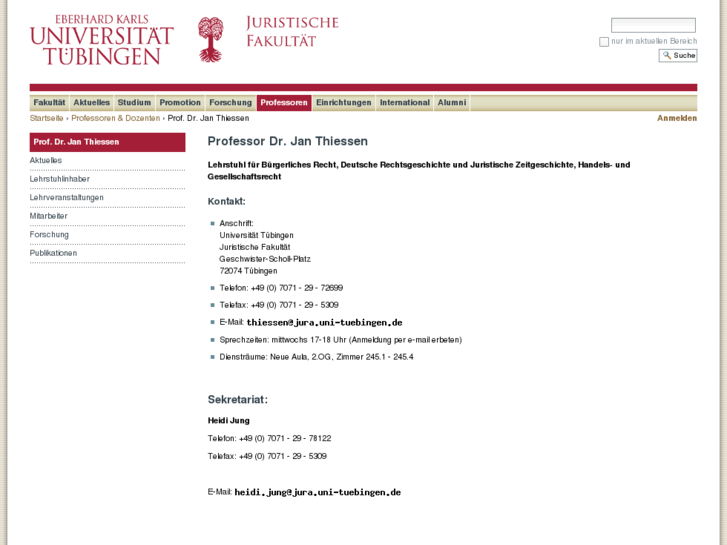The width and height of the screenshot is (727, 545).
Task: Click the Juristische Fakultät title text
Action: (x=292, y=32)
